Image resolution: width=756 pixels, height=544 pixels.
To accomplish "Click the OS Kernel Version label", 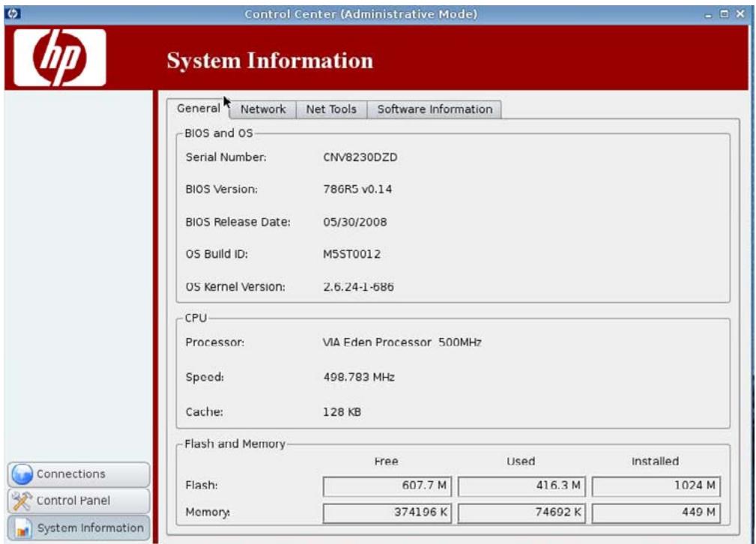I will [235, 287].
